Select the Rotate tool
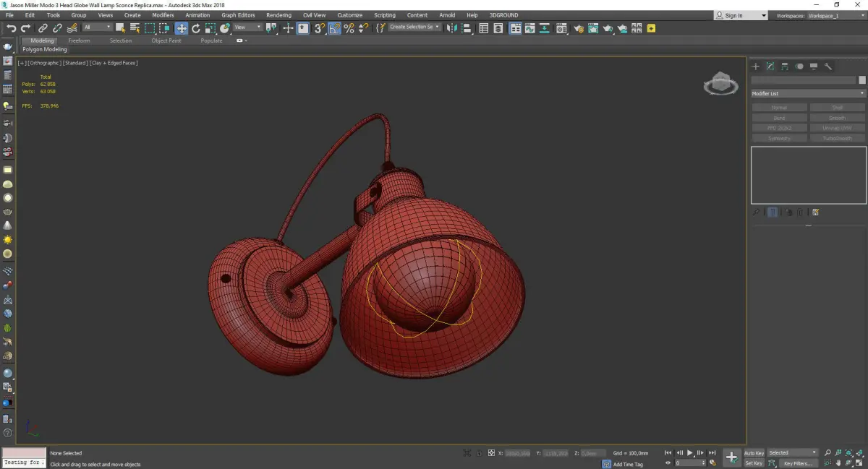Screen dimensions: 868x469 point(195,28)
